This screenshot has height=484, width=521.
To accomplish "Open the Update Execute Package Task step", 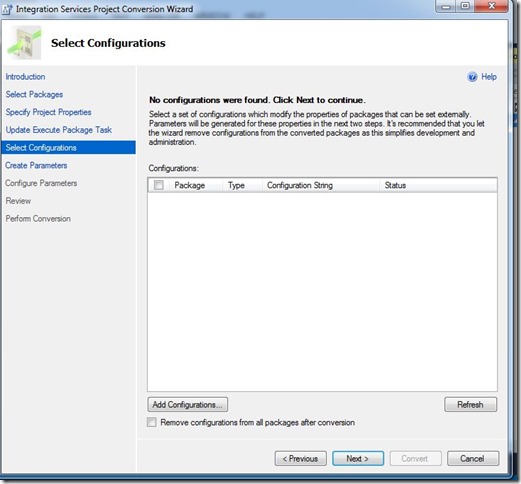I will click(x=59, y=130).
